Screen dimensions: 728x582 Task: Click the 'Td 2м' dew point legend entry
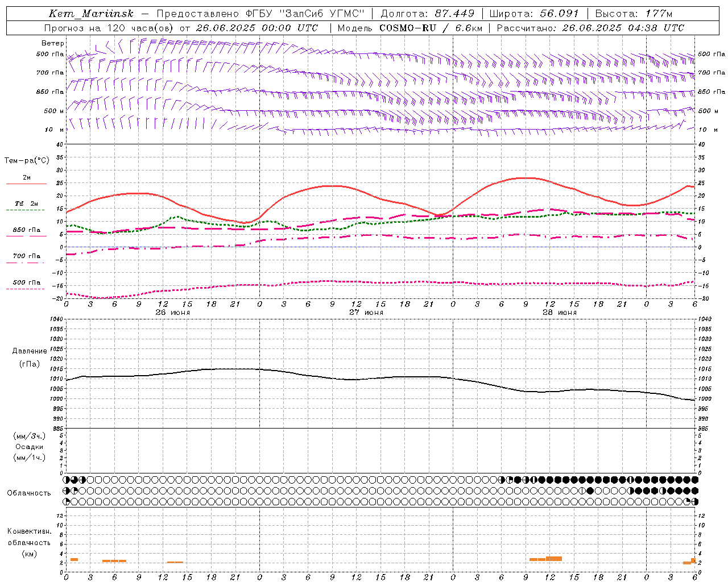(27, 203)
